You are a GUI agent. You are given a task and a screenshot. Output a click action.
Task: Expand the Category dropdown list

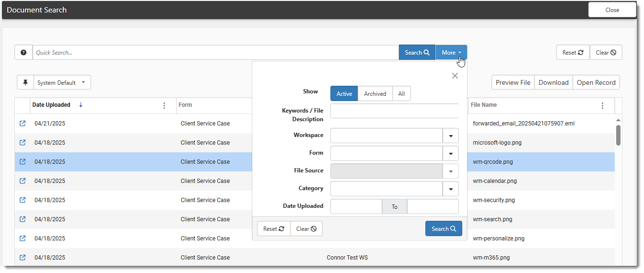450,189
